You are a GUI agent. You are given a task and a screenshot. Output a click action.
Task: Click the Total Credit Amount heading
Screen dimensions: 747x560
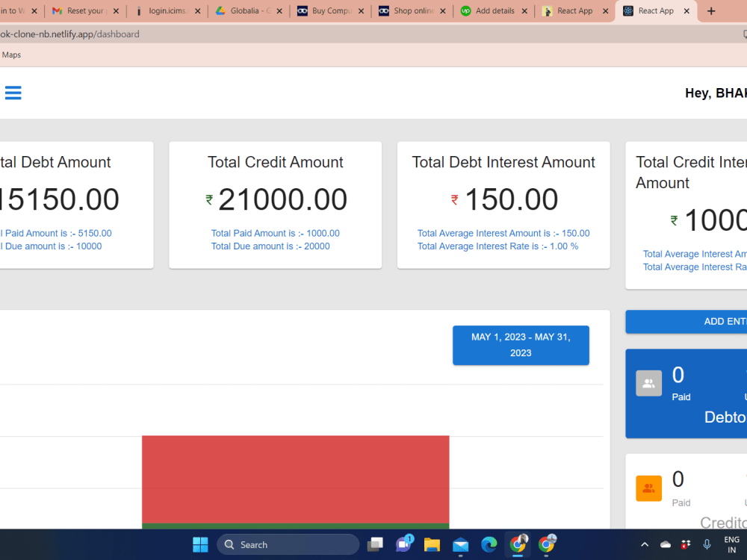click(x=276, y=162)
